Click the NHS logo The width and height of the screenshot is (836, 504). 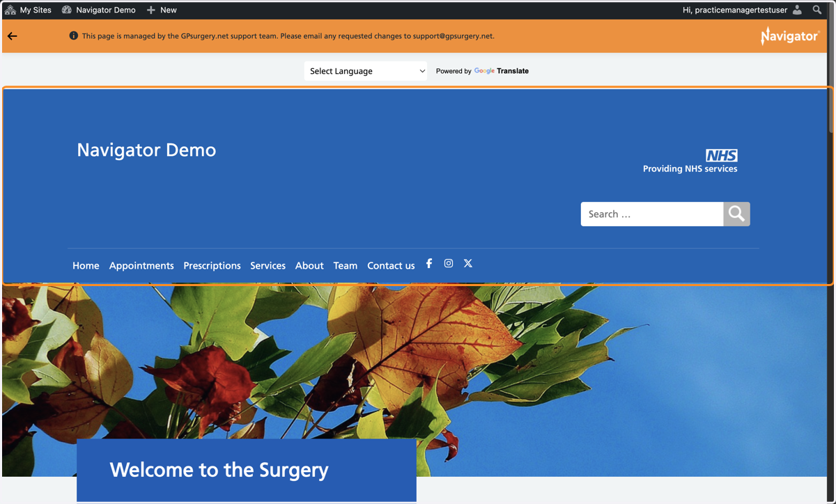(722, 155)
